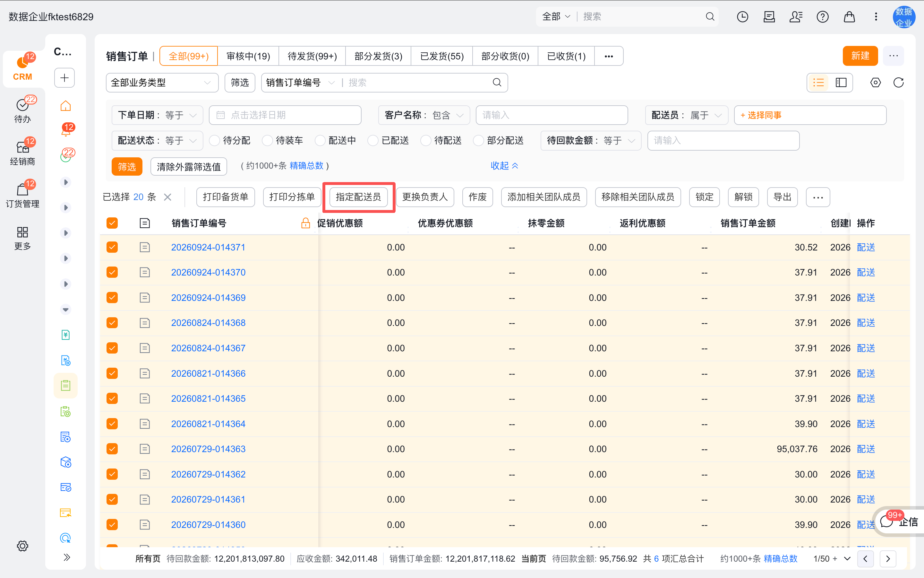Open 待办 in left navigation

click(x=22, y=110)
